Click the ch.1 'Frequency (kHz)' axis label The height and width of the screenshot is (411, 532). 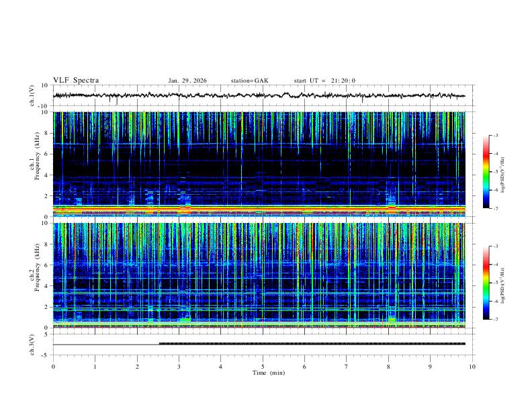pos(37,156)
